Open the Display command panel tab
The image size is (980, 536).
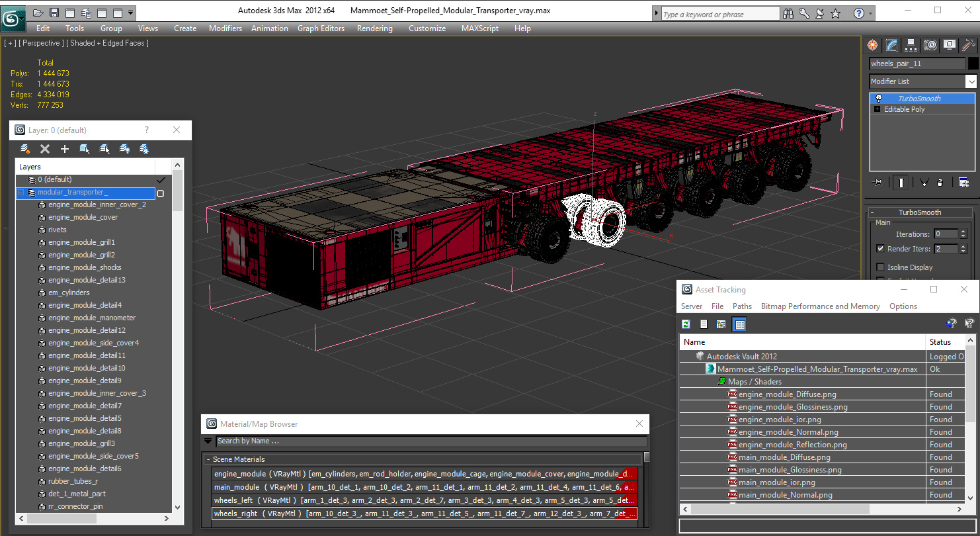click(950, 45)
